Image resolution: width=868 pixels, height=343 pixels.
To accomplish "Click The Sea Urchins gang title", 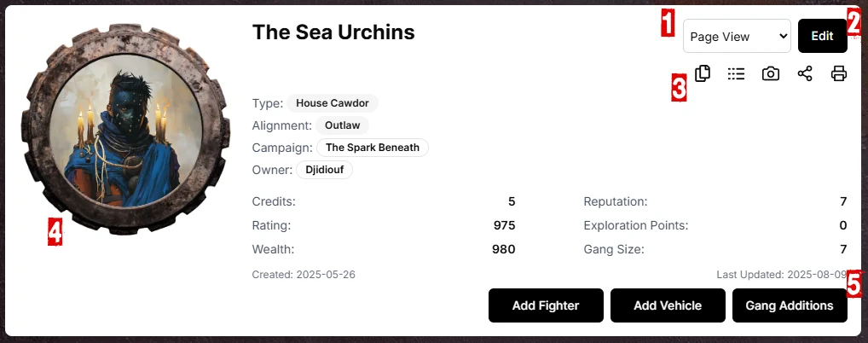I will point(333,32).
